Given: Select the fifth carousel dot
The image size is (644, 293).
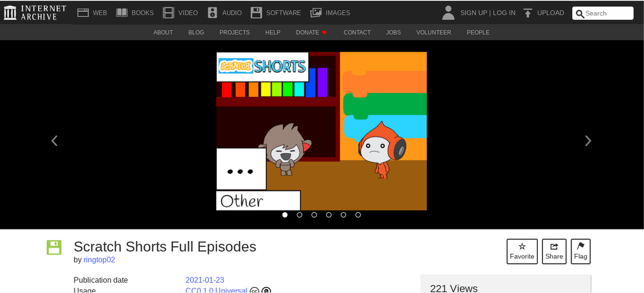Looking at the screenshot, I should pyautogui.click(x=343, y=215).
